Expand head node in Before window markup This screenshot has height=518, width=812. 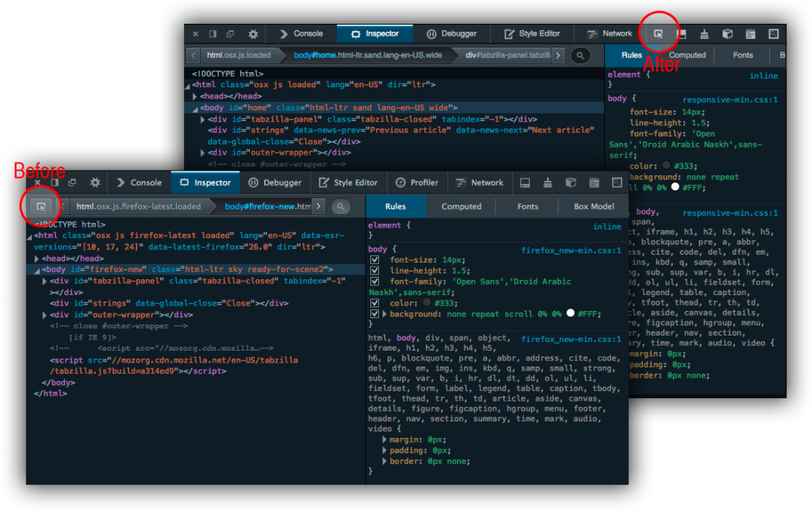(x=36, y=259)
